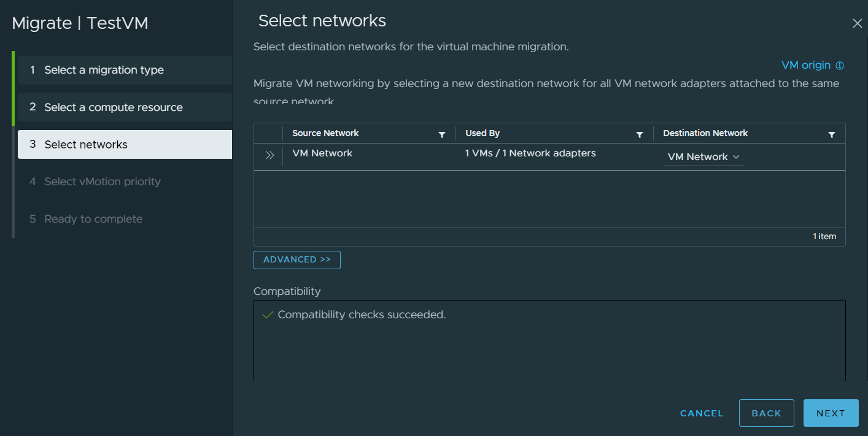Cancel the migration wizard
Image resolution: width=868 pixels, height=436 pixels.
pos(702,413)
